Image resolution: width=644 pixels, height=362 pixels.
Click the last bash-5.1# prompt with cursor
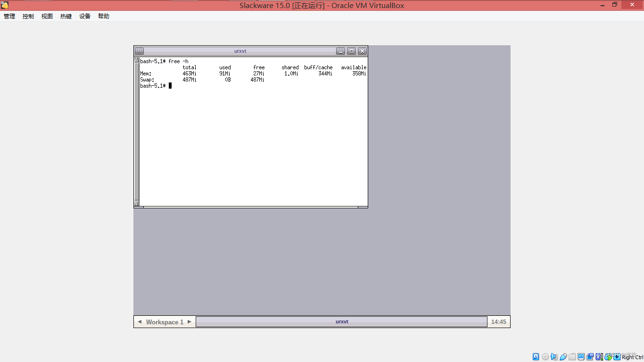(156, 86)
